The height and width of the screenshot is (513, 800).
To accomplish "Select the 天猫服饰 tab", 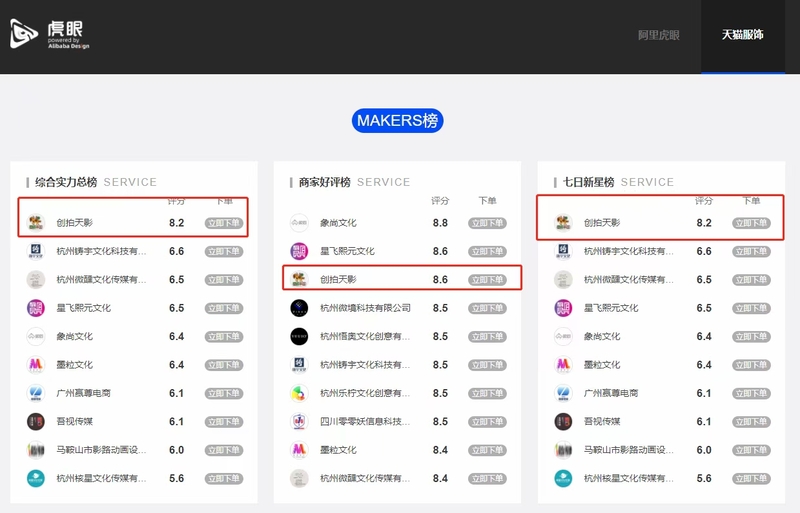I will tap(742, 35).
